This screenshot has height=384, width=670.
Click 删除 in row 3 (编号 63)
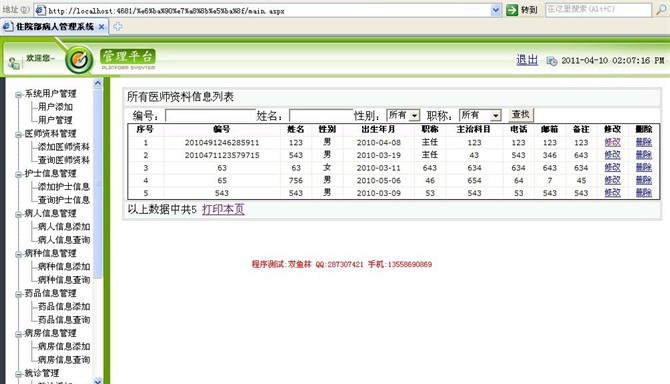pyautogui.click(x=644, y=167)
